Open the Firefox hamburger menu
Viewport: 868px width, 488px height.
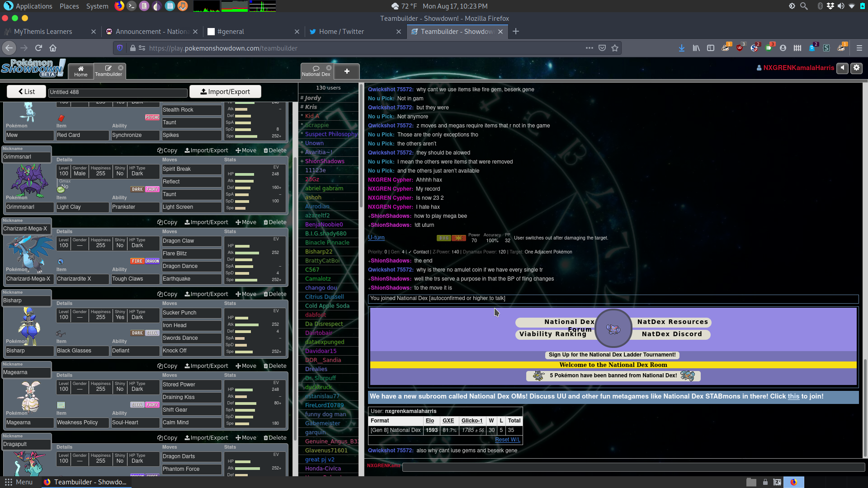tap(859, 48)
